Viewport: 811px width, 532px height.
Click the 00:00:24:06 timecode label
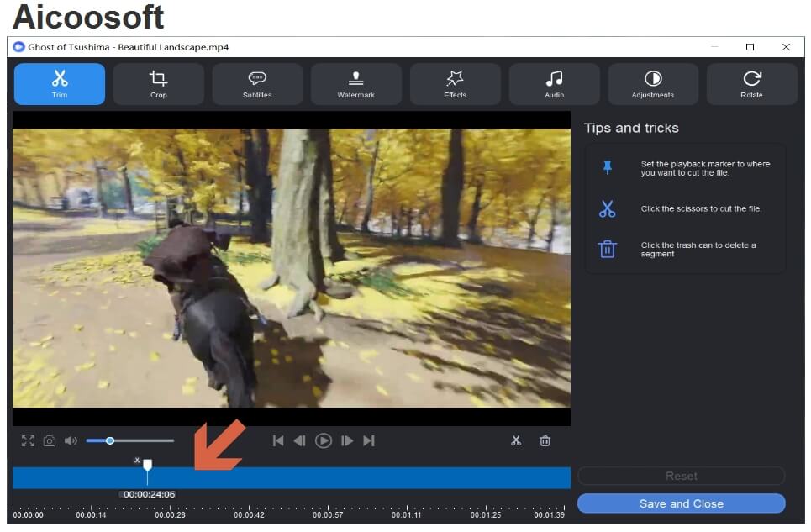[x=149, y=495]
